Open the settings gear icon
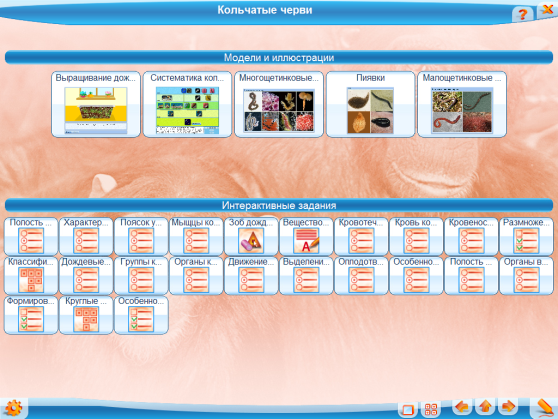558x419 pixels. pyautogui.click(x=14, y=408)
